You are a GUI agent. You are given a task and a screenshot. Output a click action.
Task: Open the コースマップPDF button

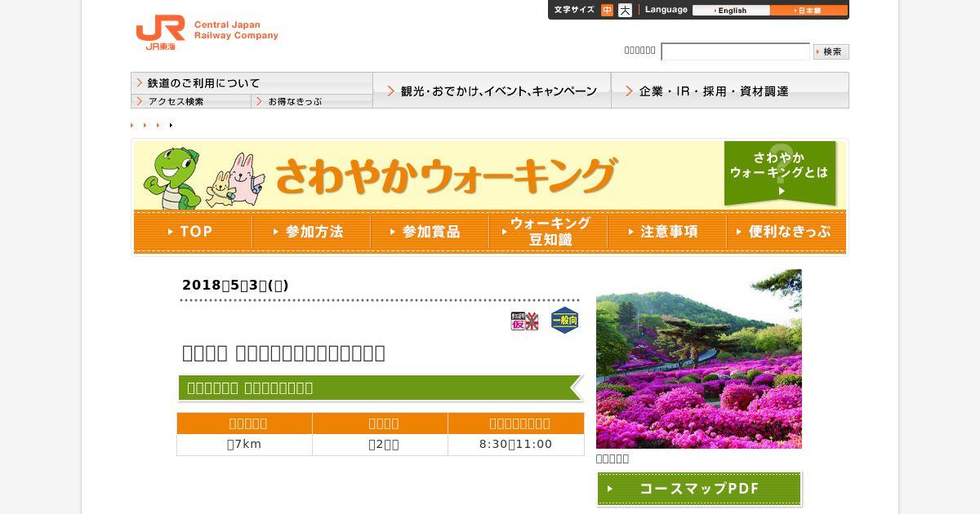pos(699,489)
